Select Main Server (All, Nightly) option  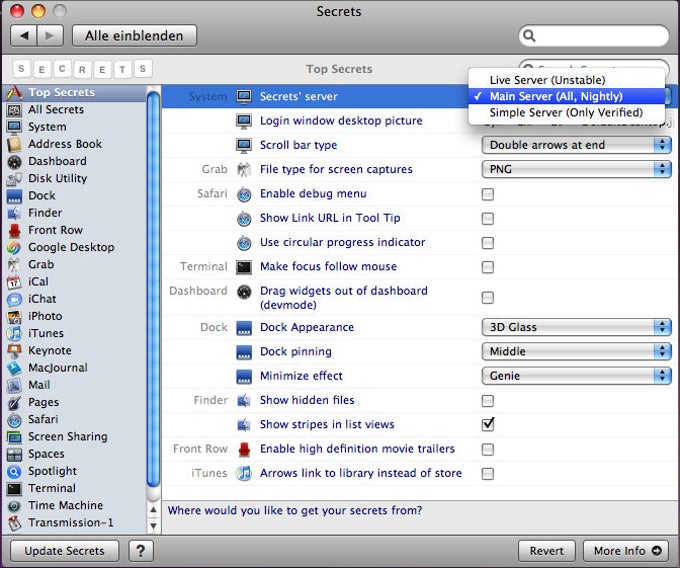pos(566,96)
